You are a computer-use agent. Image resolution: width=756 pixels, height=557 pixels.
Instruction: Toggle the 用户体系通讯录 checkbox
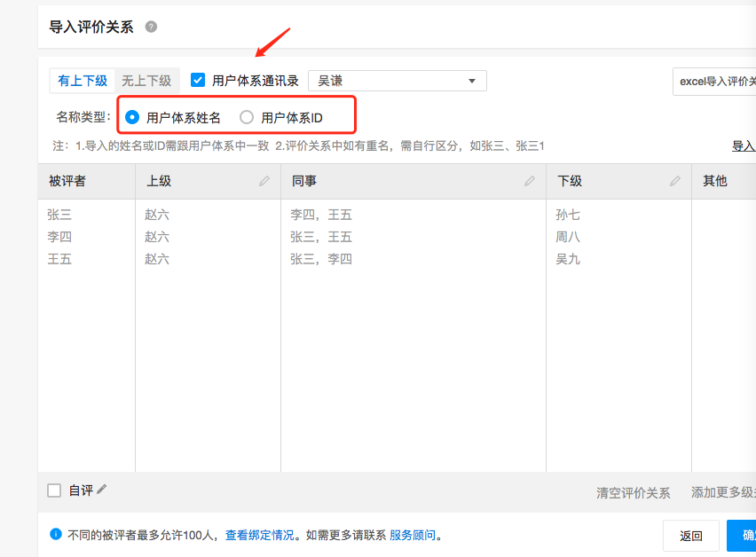198,80
